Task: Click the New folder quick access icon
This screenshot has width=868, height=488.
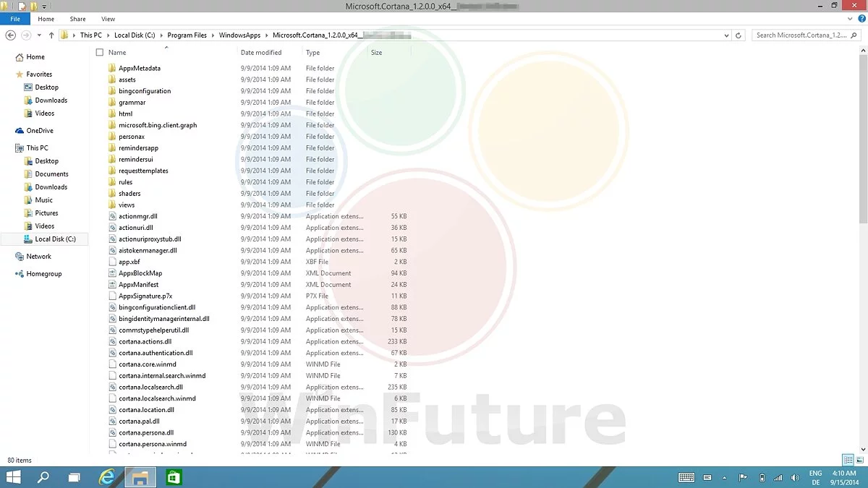Action: [x=33, y=6]
